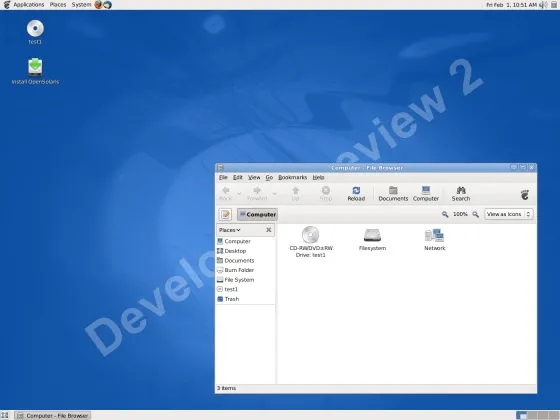Image resolution: width=560 pixels, height=420 pixels.
Task: Open the Applications panel menu
Action: pyautogui.click(x=29, y=5)
